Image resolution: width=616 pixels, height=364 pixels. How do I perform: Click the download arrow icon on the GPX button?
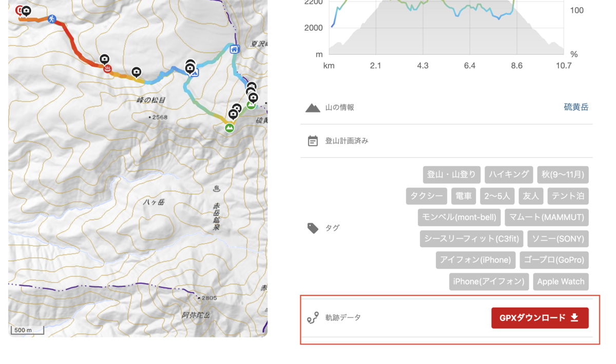point(574,318)
